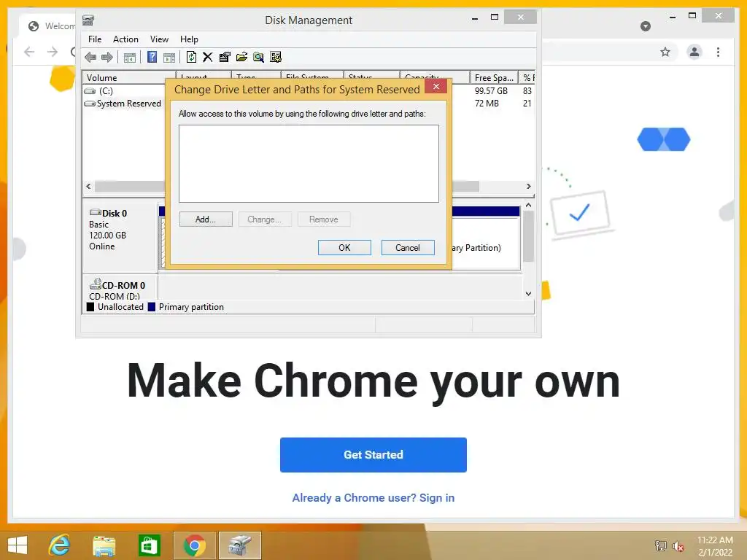The height and width of the screenshot is (560, 747).
Task: Open the File menu
Action: 95,39
